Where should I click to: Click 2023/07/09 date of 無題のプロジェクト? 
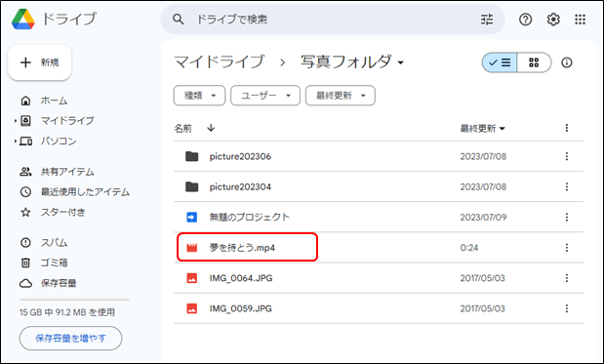[x=483, y=218]
